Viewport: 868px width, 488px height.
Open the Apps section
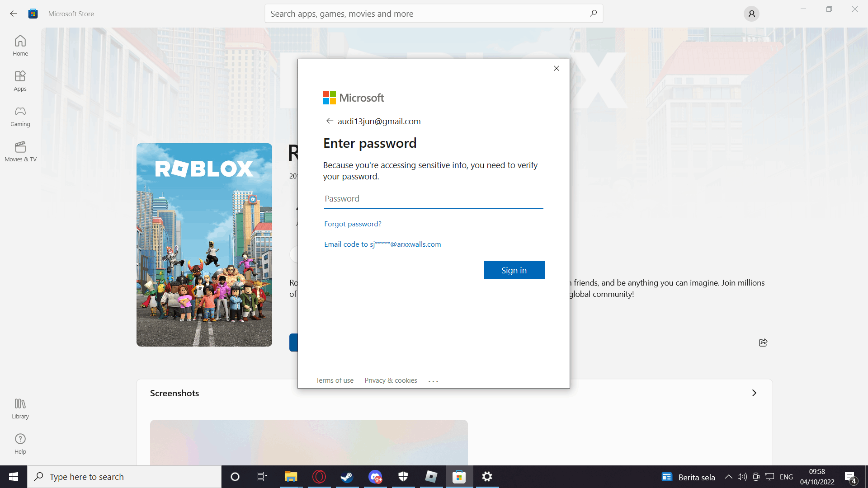20,81
